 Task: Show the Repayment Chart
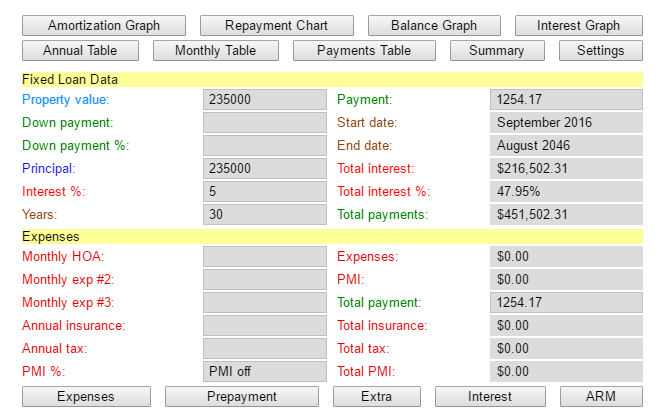(x=277, y=26)
